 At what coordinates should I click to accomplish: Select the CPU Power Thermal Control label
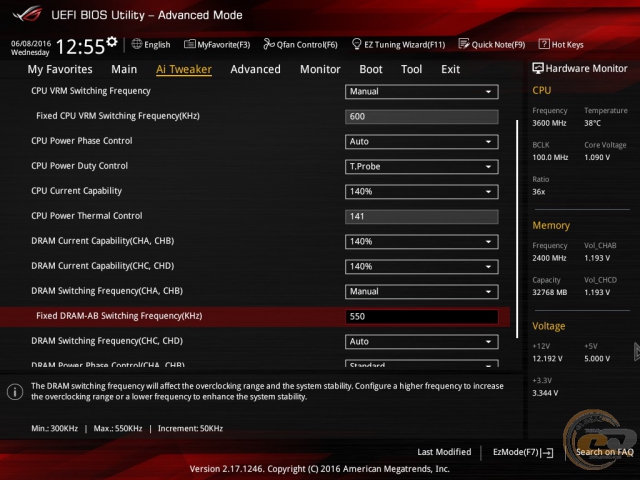pos(87,216)
